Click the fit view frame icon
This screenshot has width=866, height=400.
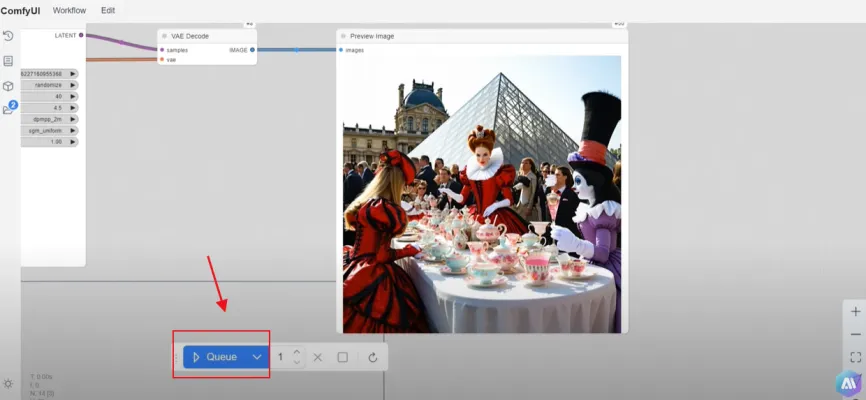[x=855, y=356]
